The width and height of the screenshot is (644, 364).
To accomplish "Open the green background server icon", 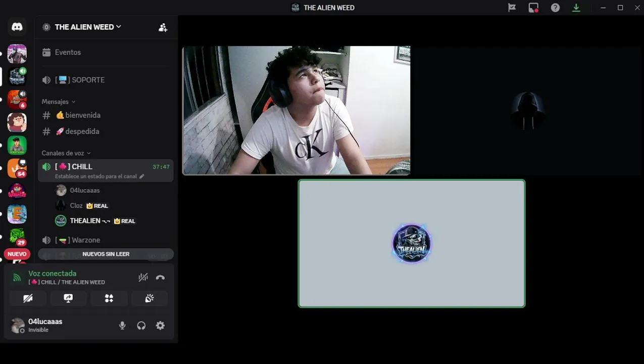I will click(17, 145).
